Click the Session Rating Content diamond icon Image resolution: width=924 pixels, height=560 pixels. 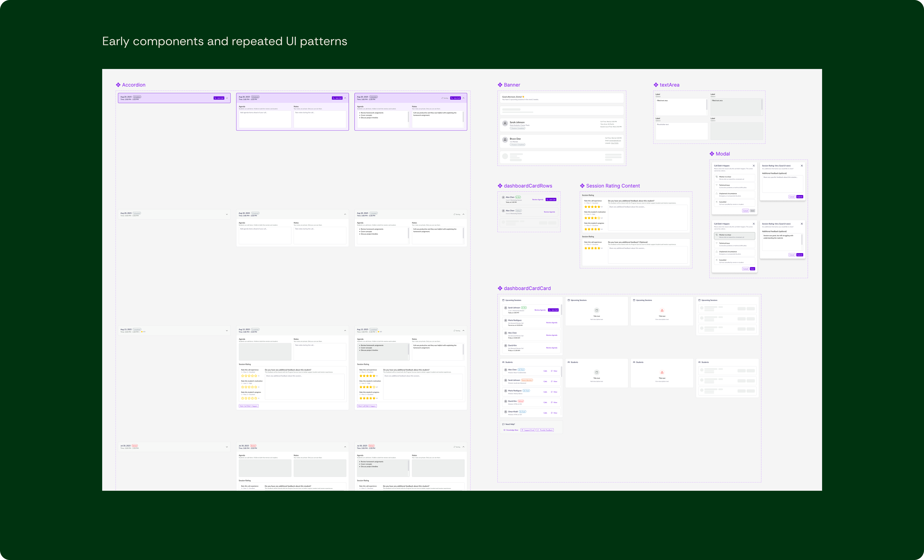pyautogui.click(x=582, y=186)
